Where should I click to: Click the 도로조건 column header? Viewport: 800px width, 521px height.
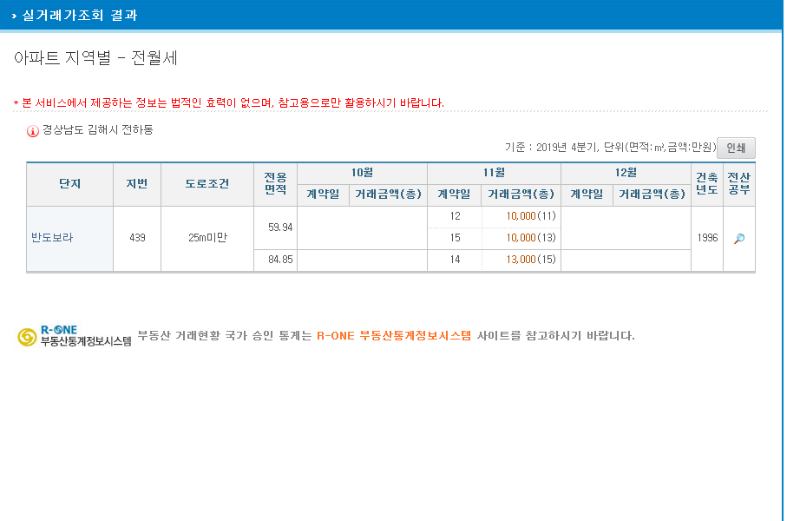[207, 184]
